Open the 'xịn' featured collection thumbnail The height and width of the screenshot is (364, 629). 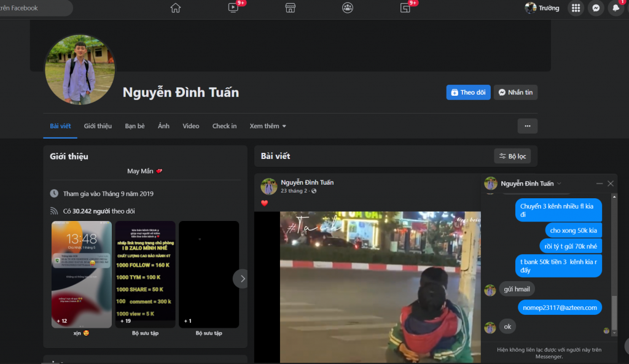[81, 274]
